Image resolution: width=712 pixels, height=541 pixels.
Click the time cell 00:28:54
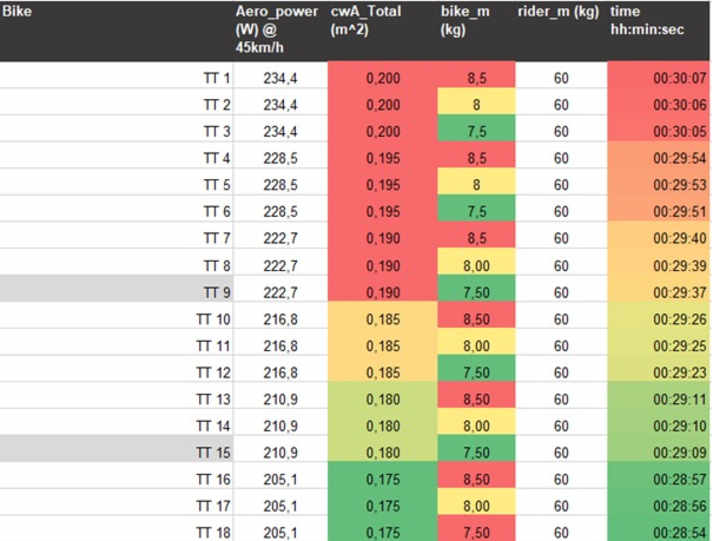(x=679, y=531)
